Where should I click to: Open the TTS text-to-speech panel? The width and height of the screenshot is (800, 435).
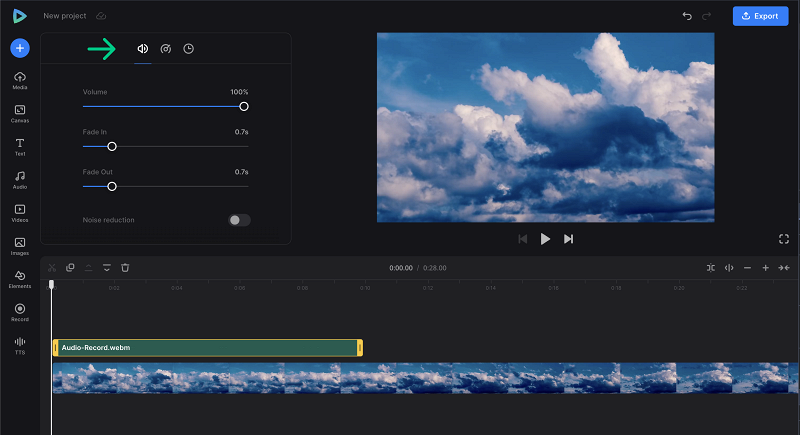[x=20, y=346]
